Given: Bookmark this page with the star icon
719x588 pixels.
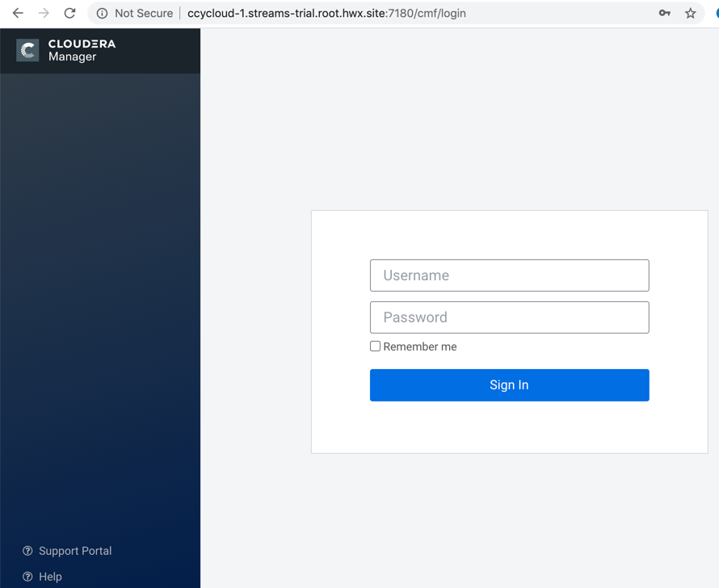Looking at the screenshot, I should pos(690,13).
